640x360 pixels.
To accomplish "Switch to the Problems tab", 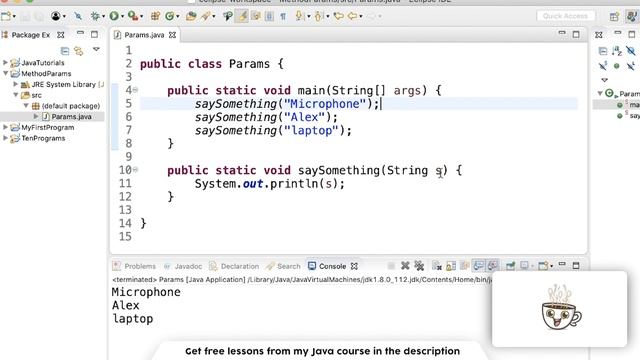I will [135, 266].
